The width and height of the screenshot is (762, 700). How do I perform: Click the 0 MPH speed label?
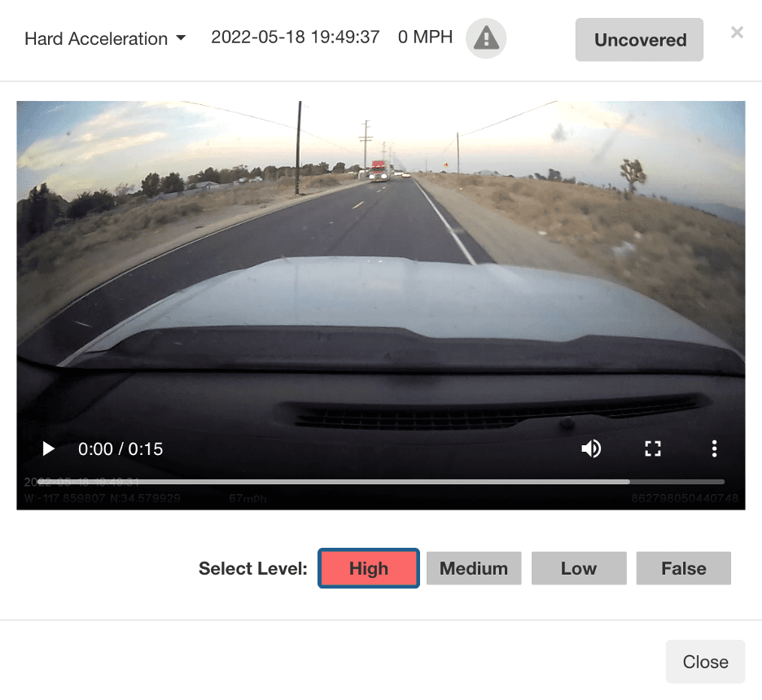[425, 37]
